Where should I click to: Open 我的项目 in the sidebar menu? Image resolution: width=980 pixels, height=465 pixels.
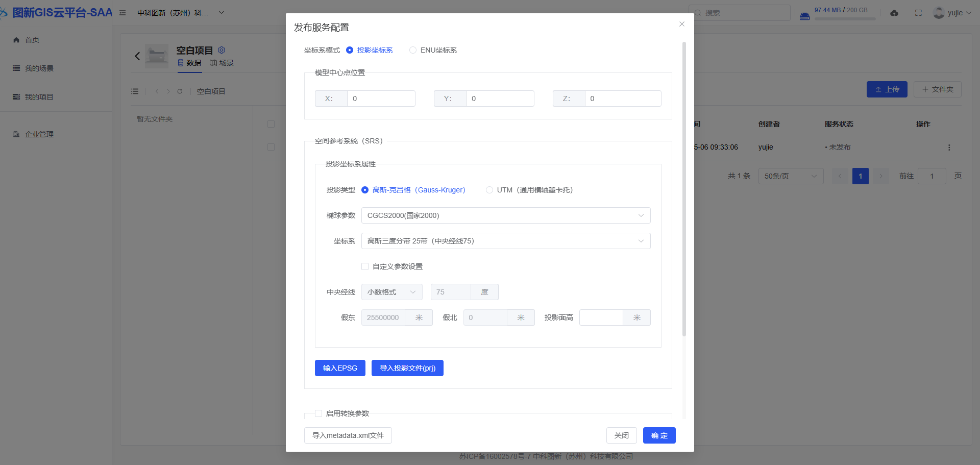[39, 97]
